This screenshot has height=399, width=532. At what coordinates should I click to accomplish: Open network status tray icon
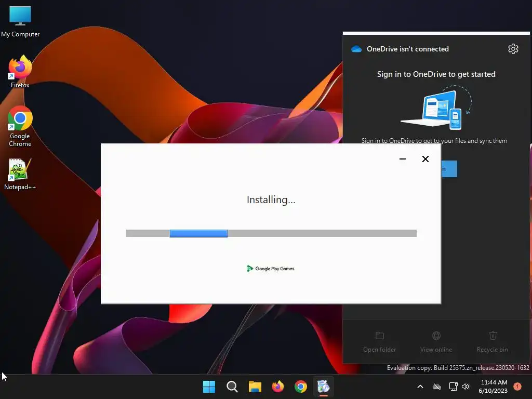coord(453,387)
